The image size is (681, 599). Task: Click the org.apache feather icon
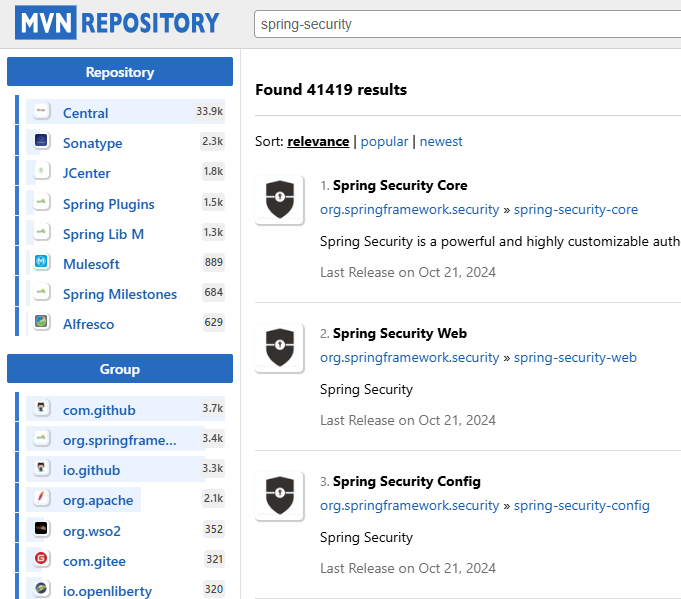[41, 497]
